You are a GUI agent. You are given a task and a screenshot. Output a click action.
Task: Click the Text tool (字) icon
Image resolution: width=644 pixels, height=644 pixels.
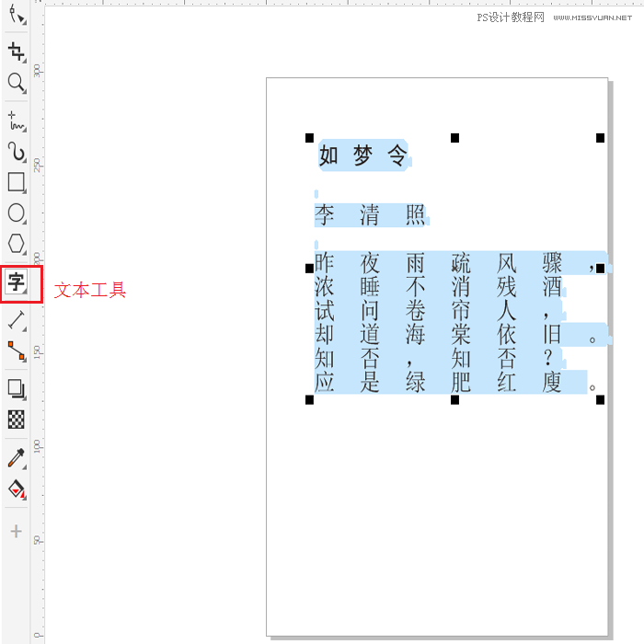[16, 282]
